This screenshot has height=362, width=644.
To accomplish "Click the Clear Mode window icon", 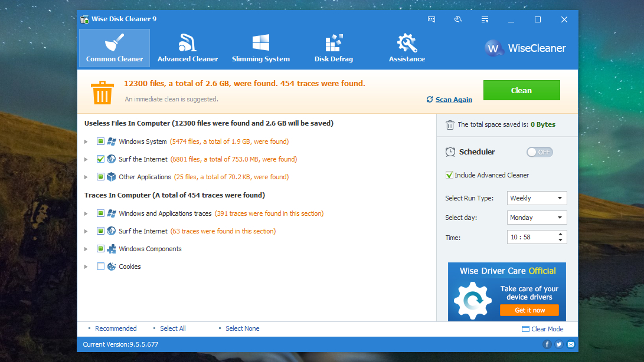I will (x=525, y=329).
